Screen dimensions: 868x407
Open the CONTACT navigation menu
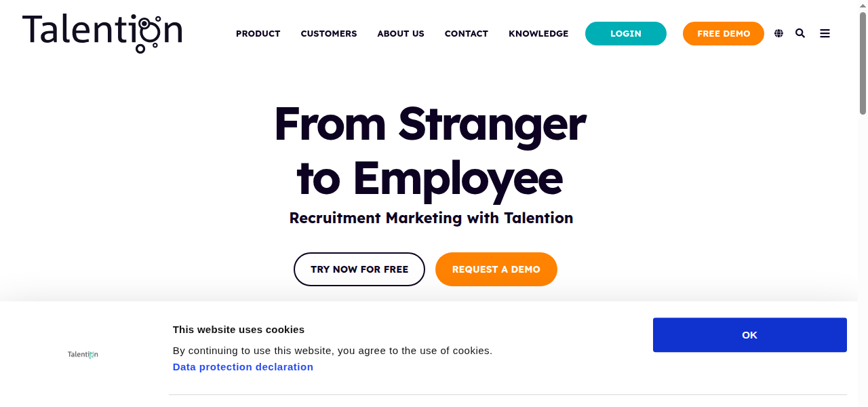coord(466,33)
